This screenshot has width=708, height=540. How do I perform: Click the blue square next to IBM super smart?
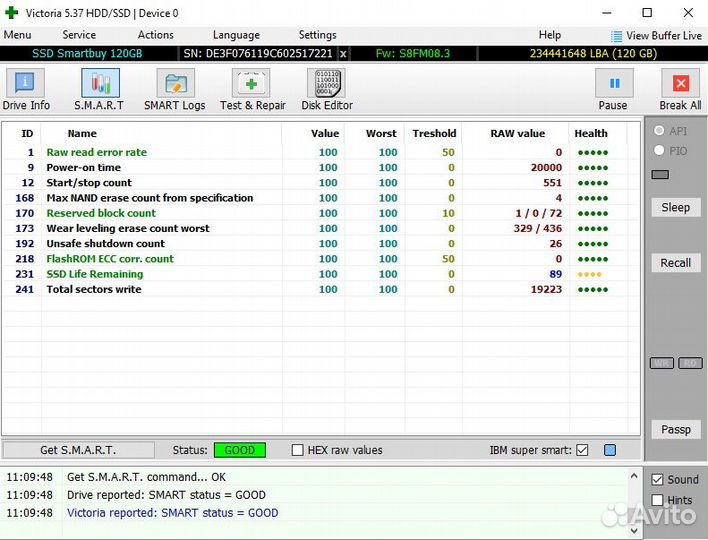(610, 450)
